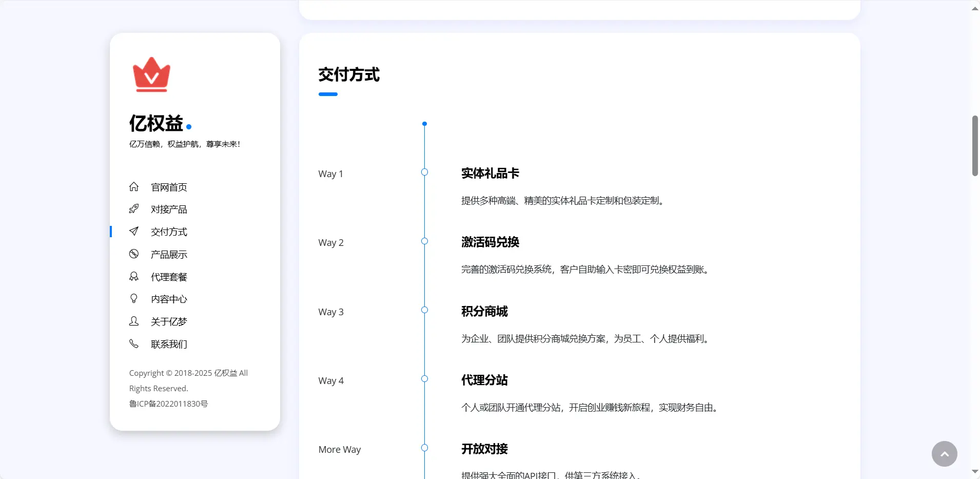Click the More Way timeline node
The image size is (980, 479).
coord(424,447)
